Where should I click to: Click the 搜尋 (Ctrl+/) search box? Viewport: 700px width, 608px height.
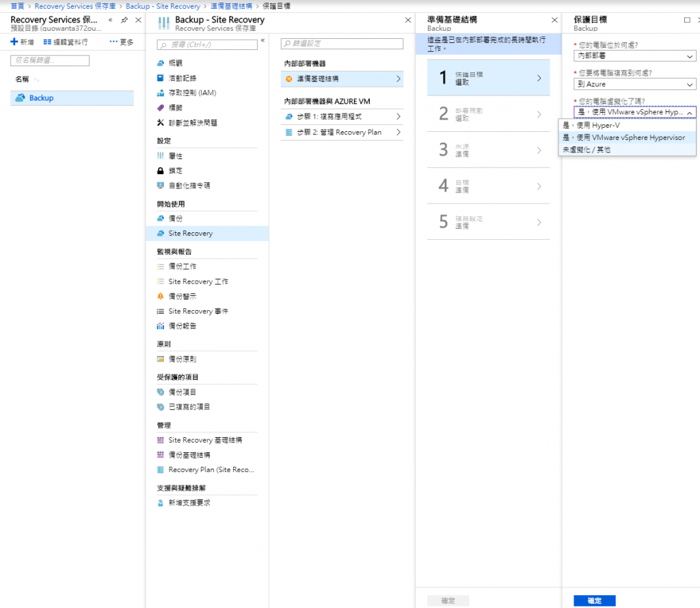coord(207,44)
